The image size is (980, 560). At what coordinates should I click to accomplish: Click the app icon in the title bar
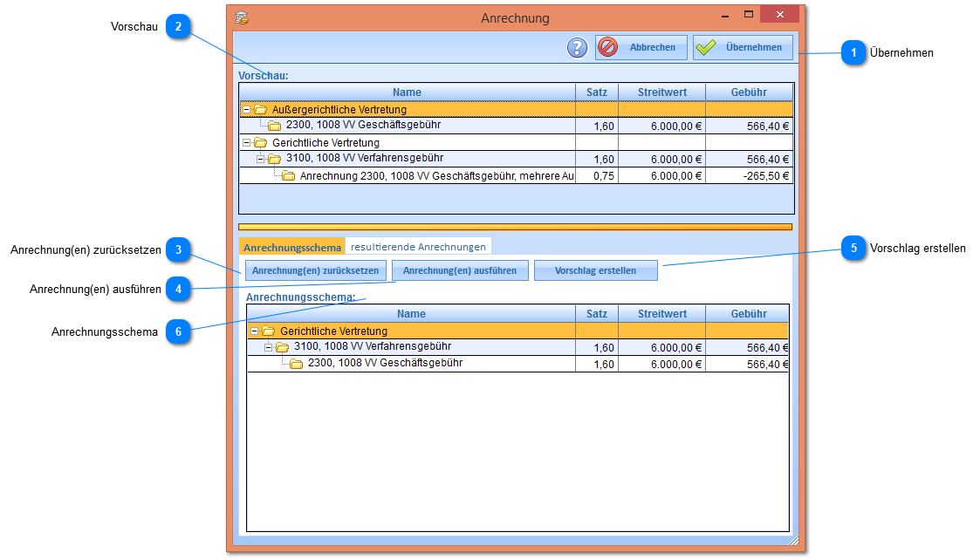point(243,17)
